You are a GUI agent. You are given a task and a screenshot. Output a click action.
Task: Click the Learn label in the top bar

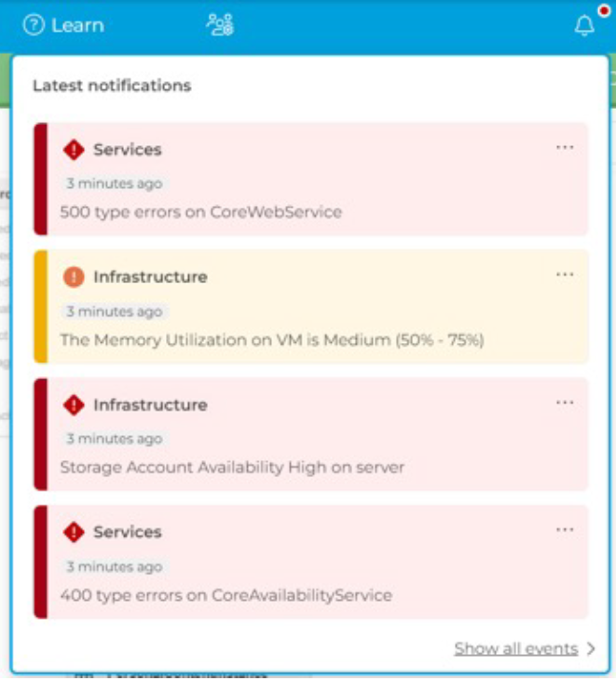pos(78,26)
